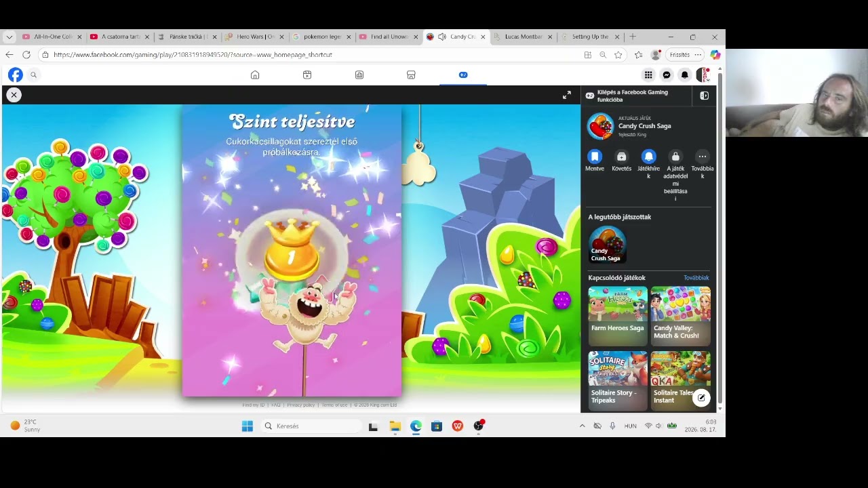The height and width of the screenshot is (488, 868).
Task: Open the Messenger icon
Action: 667,75
